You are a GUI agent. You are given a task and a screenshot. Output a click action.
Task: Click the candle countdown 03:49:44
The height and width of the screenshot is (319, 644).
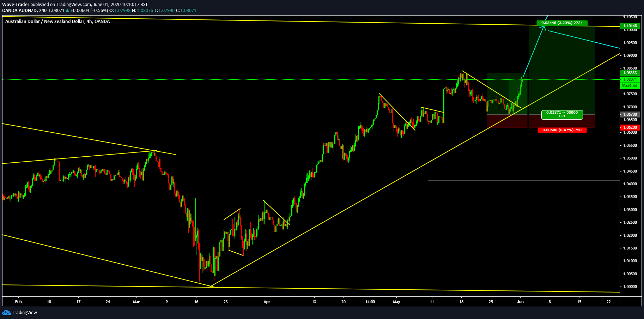point(630,86)
